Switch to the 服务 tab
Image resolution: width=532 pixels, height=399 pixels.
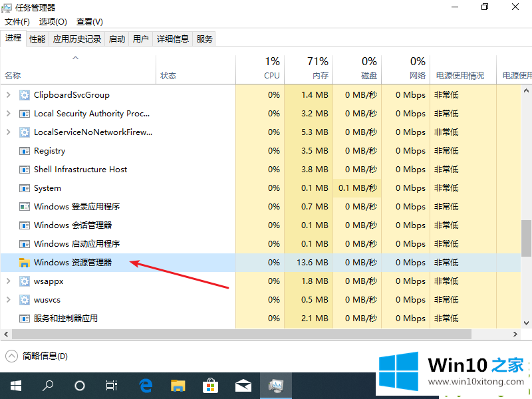(x=204, y=39)
